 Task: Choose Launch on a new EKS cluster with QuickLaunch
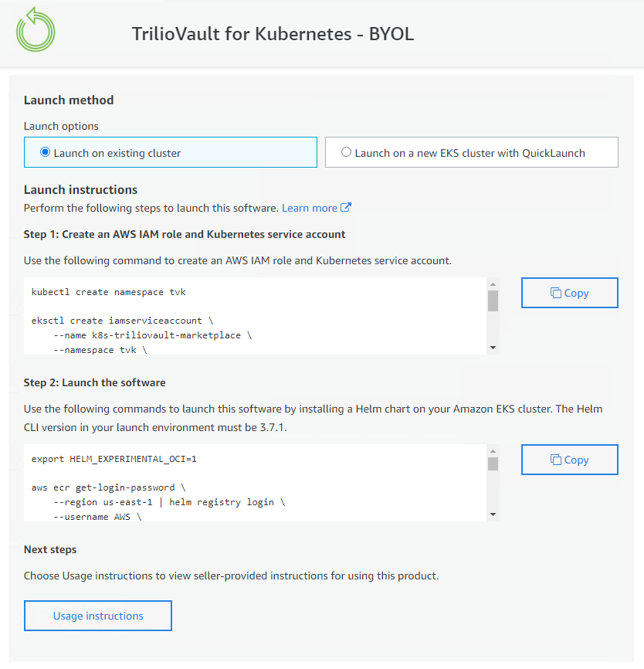(346, 153)
